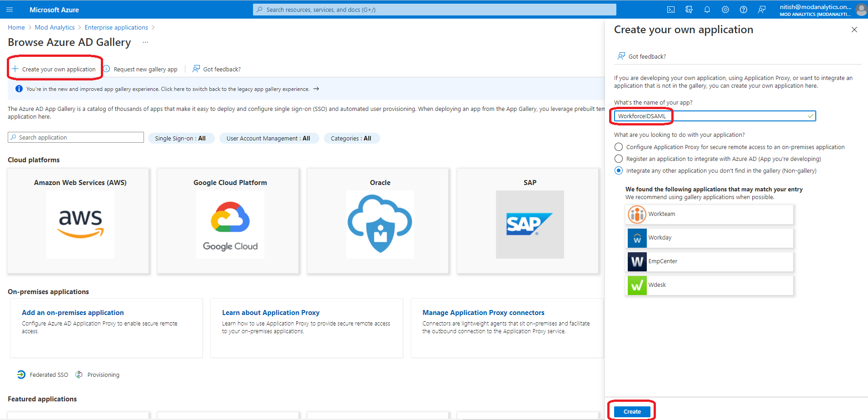Image resolution: width=868 pixels, height=420 pixels.
Task: Open the SAP tile
Action: (528, 221)
